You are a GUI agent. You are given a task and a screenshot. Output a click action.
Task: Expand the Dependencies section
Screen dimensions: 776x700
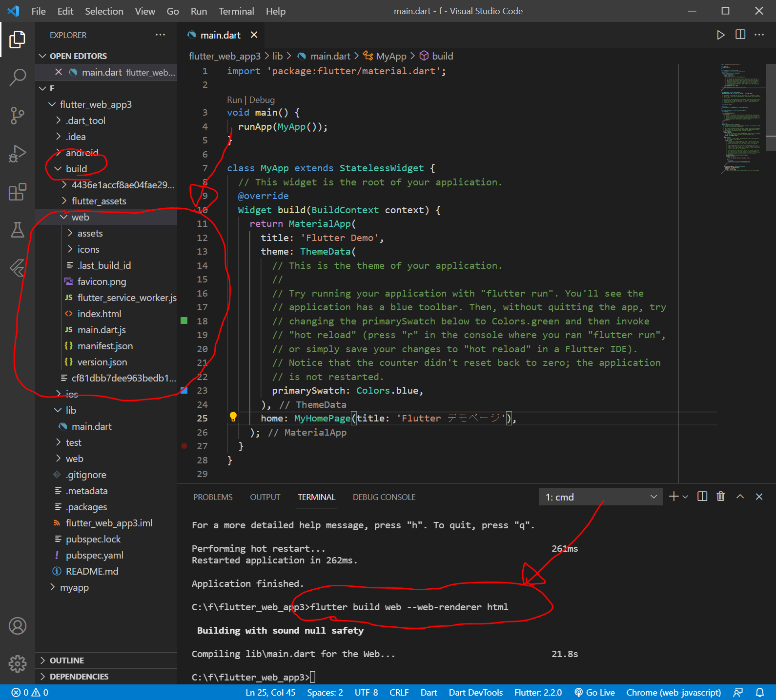click(x=106, y=677)
